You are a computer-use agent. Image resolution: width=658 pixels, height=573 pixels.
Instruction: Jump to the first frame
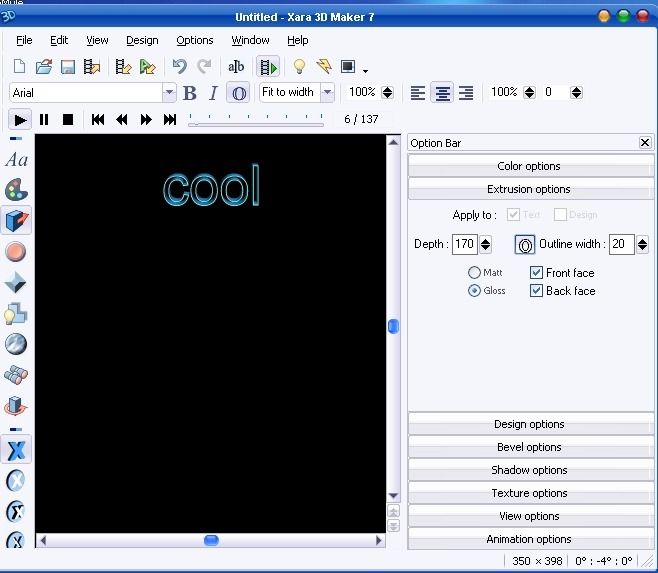tap(98, 120)
